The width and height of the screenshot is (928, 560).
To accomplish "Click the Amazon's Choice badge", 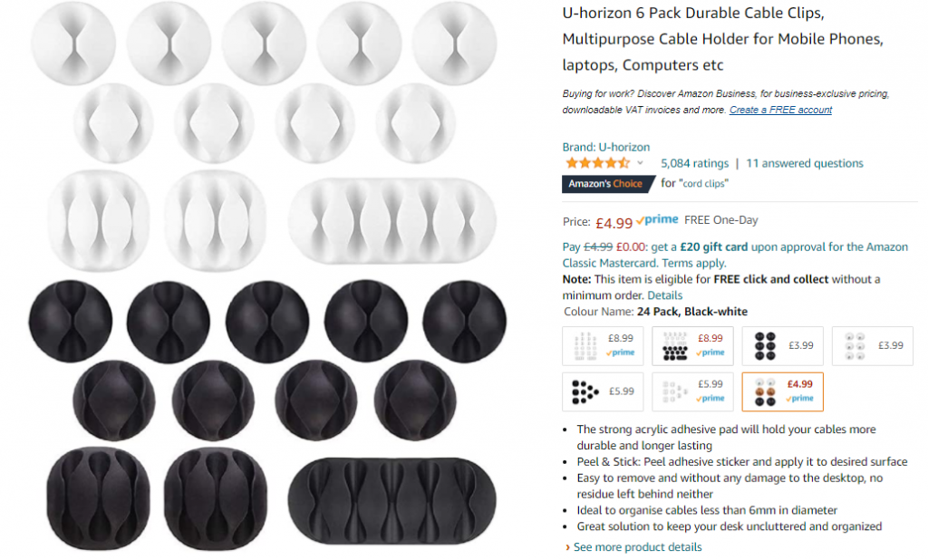I will pyautogui.click(x=607, y=184).
